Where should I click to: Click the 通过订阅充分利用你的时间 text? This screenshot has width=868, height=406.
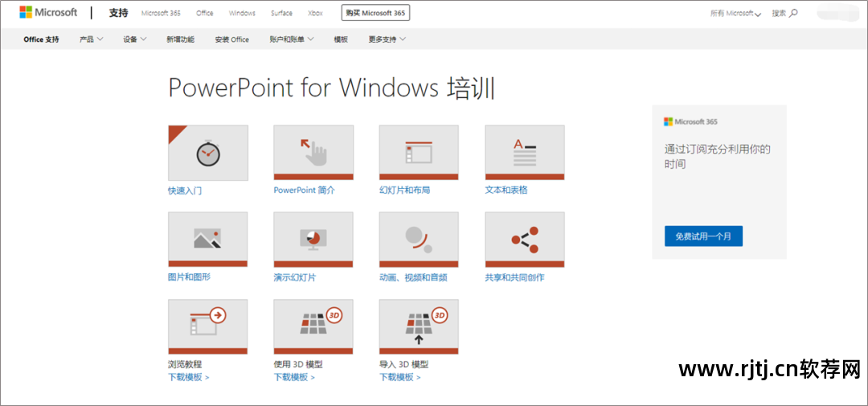pyautogui.click(x=718, y=156)
